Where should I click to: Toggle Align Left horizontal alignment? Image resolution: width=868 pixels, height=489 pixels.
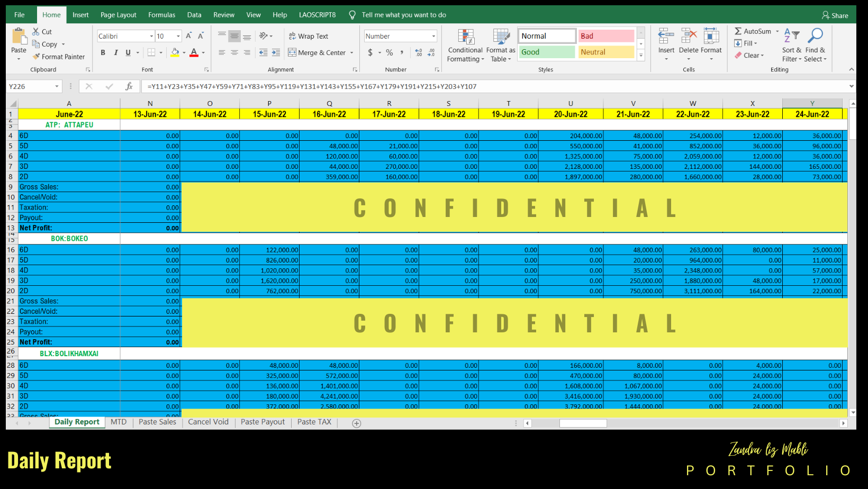[222, 52]
